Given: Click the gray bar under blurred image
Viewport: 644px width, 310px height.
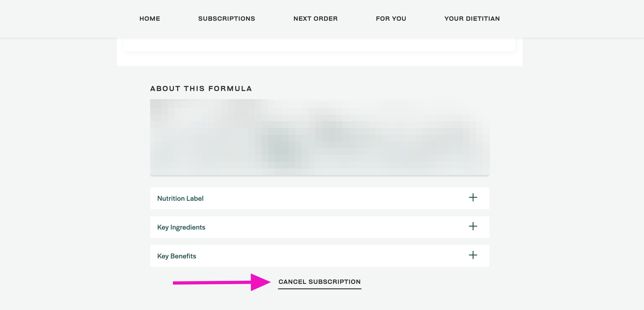Looking at the screenshot, I should (x=320, y=176).
